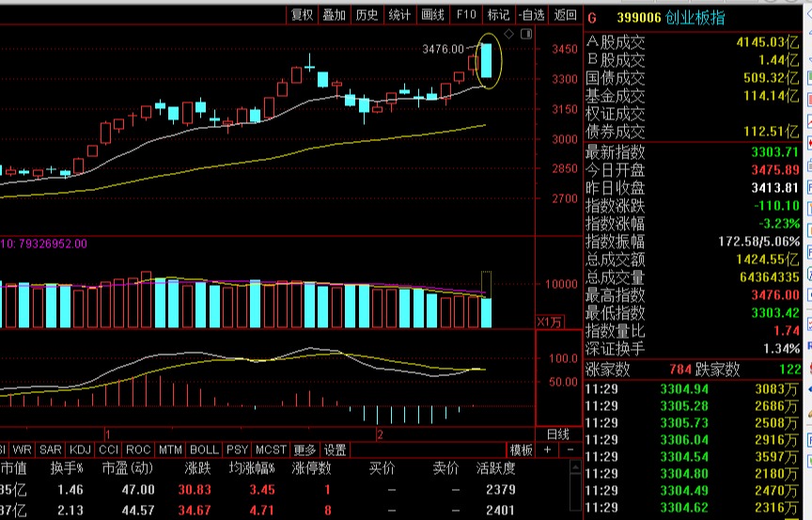The height and width of the screenshot is (520, 812).
Task: Select the highlighted last candlestick on the chart
Action: pyautogui.click(x=486, y=60)
